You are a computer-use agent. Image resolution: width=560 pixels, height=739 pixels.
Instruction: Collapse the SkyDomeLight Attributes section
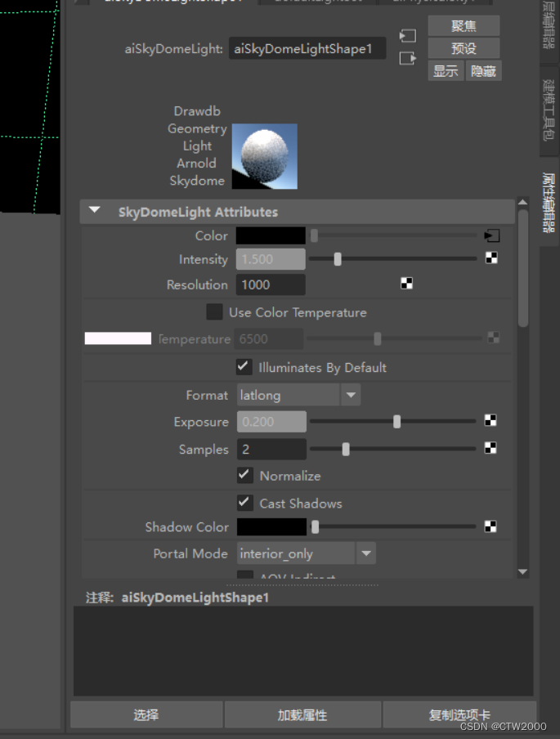tap(95, 210)
